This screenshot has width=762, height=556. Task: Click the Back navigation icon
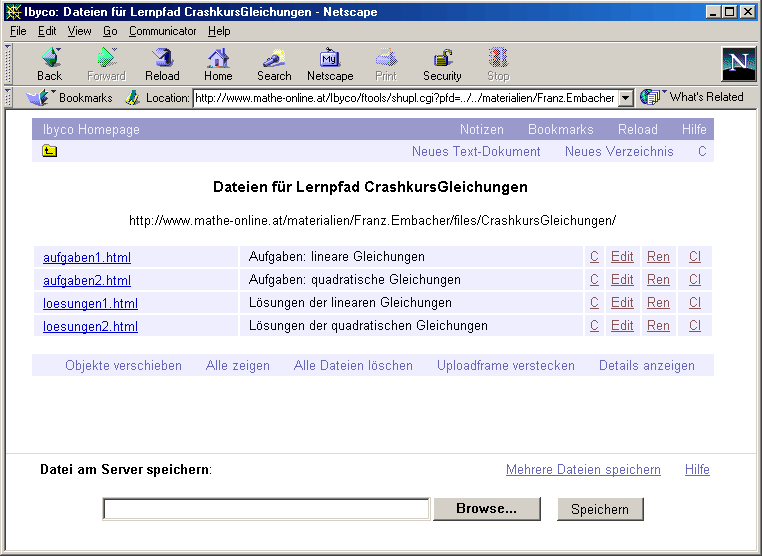coord(49,59)
